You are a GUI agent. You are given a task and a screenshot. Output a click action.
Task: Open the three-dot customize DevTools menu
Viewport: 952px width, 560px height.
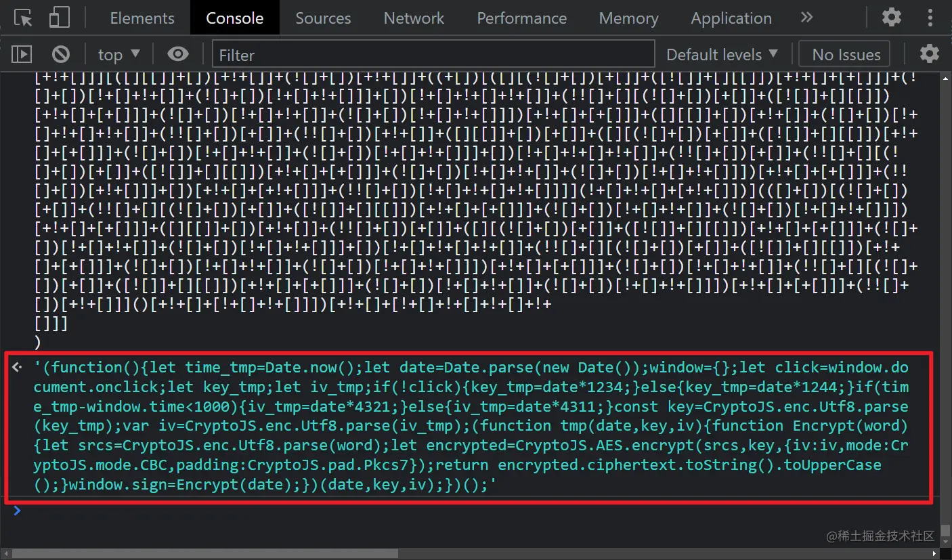[930, 17]
